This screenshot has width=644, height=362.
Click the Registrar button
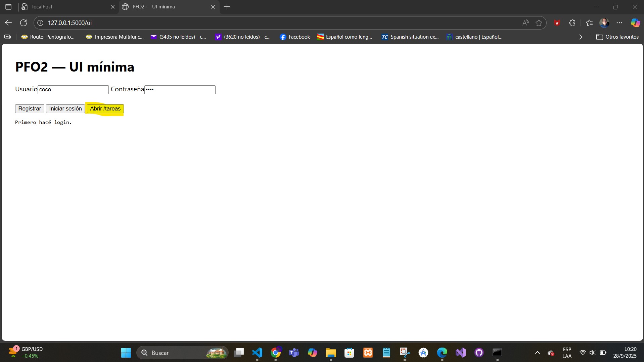click(30, 109)
